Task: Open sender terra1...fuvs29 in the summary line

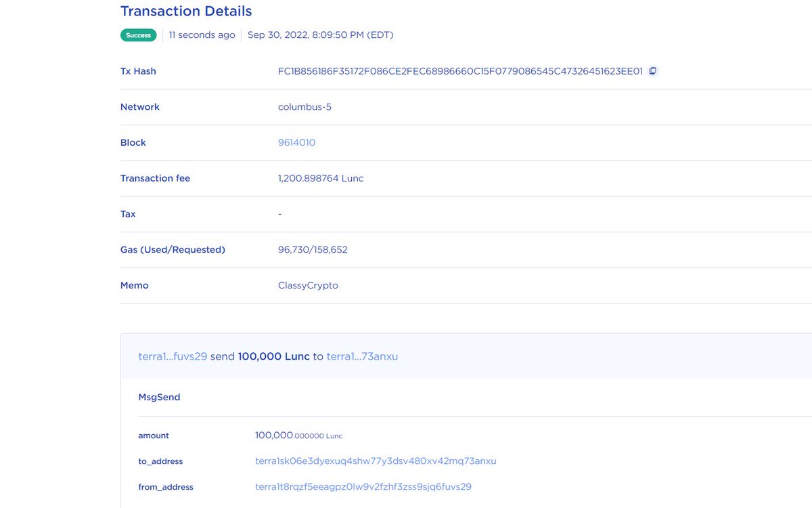Action: [x=173, y=356]
